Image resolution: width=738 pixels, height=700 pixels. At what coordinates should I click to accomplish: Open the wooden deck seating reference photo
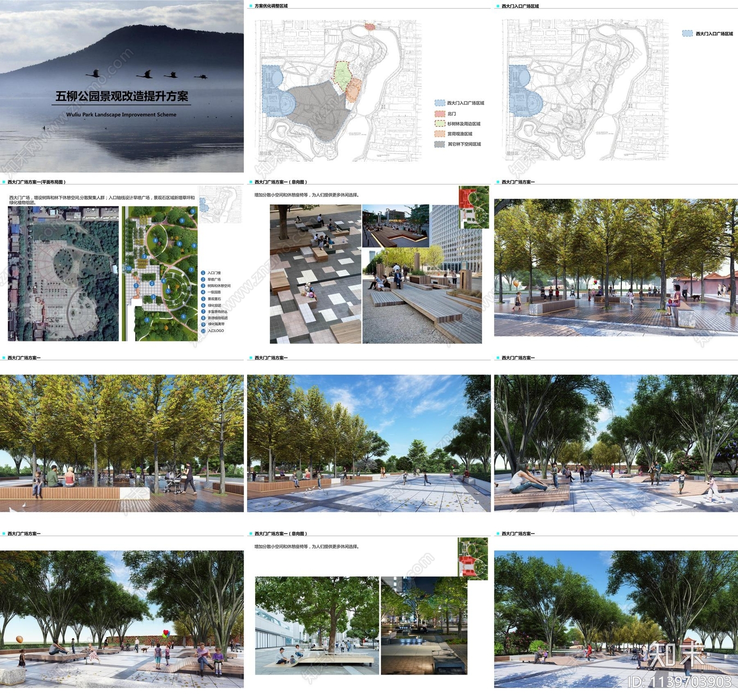pyautogui.click(x=422, y=296)
